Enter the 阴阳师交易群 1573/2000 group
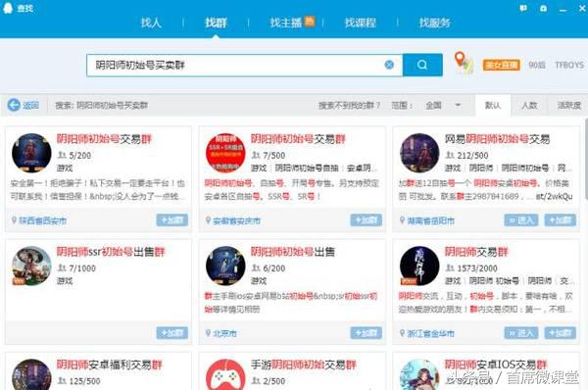 click(521, 332)
